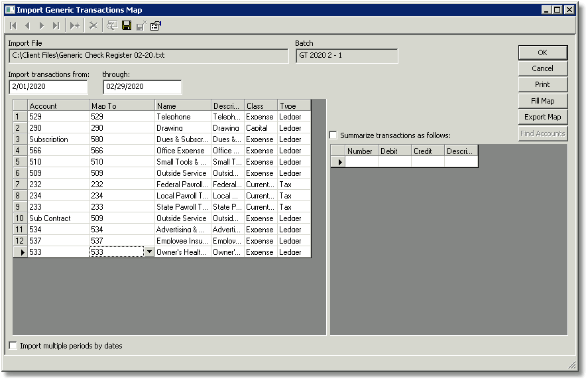The width and height of the screenshot is (588, 381).
Task: Edit the through date 02/29/2020 field
Action: pos(142,87)
